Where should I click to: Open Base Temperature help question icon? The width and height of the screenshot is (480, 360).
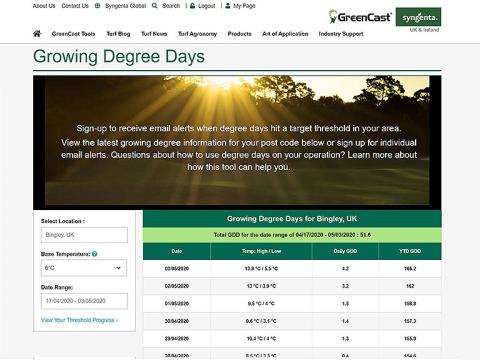pos(95,254)
